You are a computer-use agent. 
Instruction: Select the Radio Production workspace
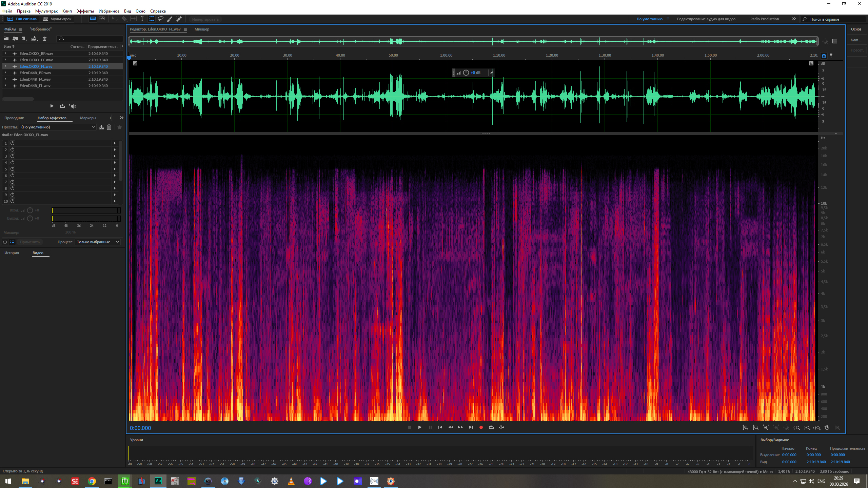764,19
